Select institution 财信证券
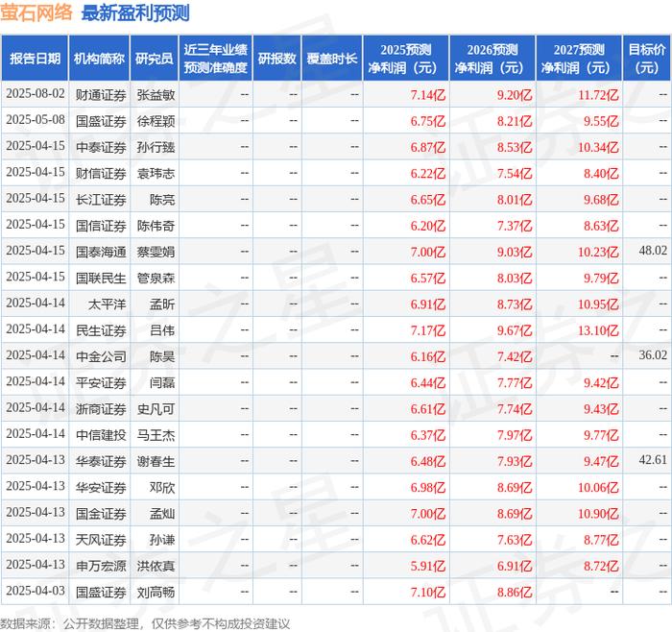This screenshot has height=632, width=672. pyautogui.click(x=101, y=173)
